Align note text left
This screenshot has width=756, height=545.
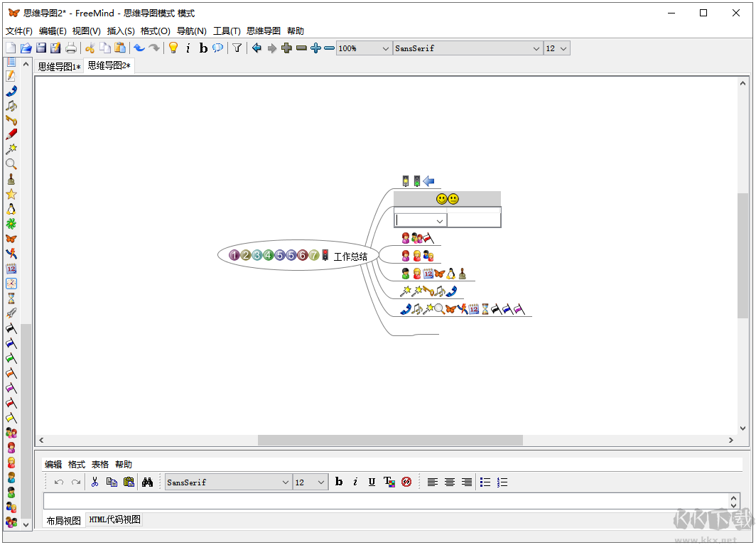coord(433,482)
